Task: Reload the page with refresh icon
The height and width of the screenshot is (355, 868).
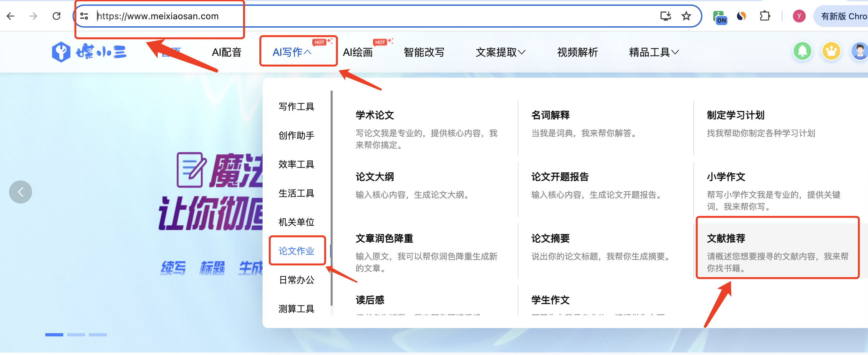Action: point(56,16)
